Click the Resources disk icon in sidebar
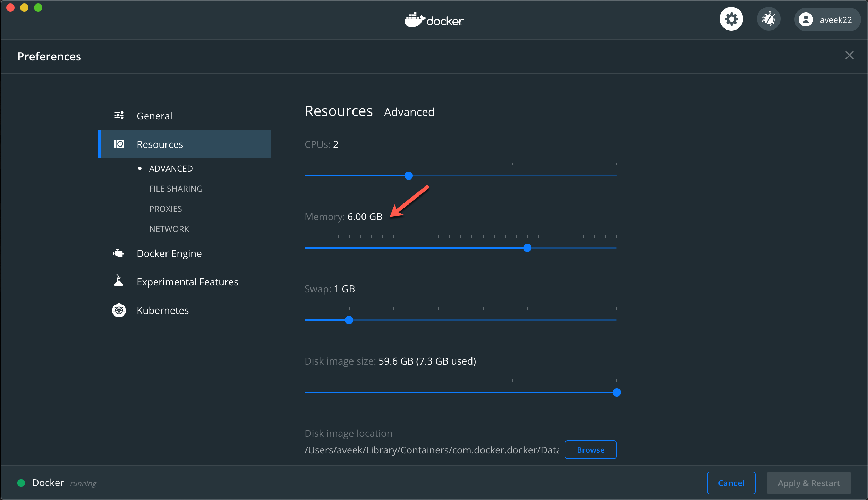The image size is (868, 500). [119, 144]
